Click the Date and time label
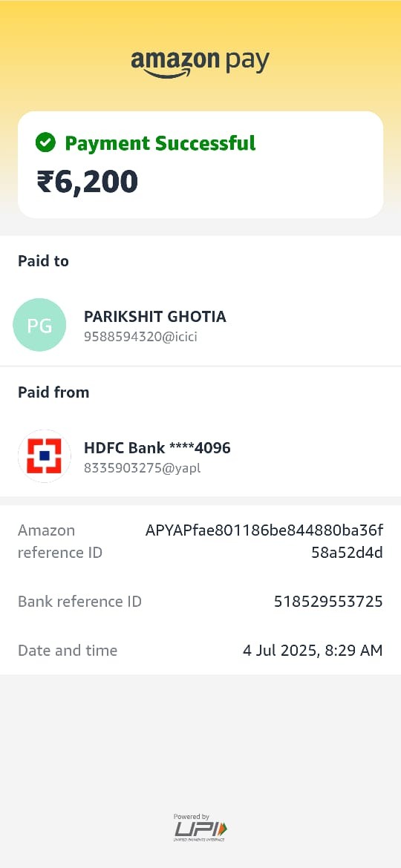This screenshot has height=868, width=401. point(68,650)
